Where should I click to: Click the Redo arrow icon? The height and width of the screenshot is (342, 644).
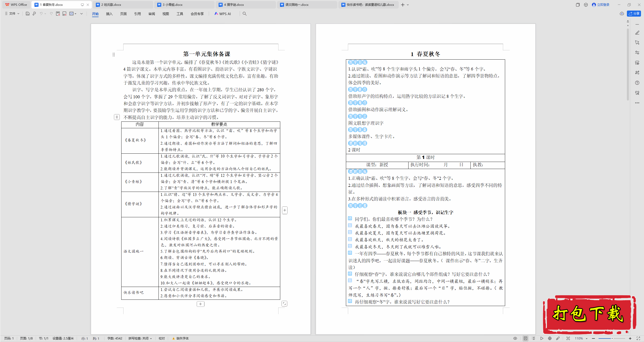(51, 14)
